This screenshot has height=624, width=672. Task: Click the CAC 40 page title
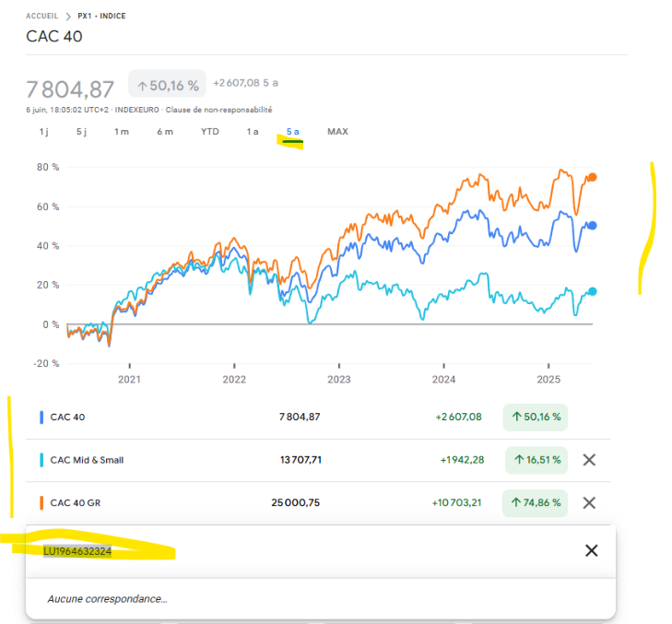point(54,37)
